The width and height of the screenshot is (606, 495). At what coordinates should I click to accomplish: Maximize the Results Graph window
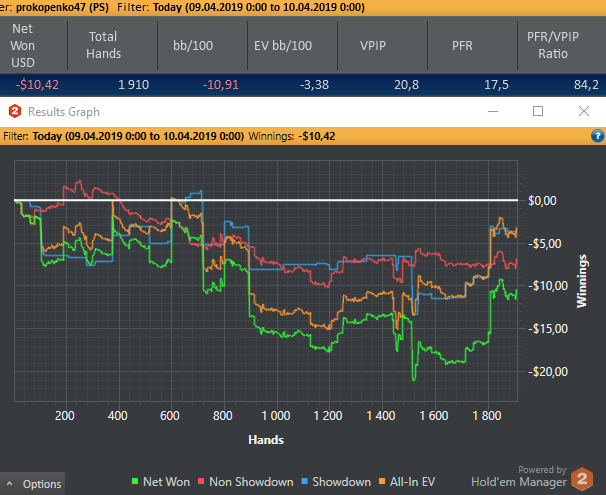point(538,111)
